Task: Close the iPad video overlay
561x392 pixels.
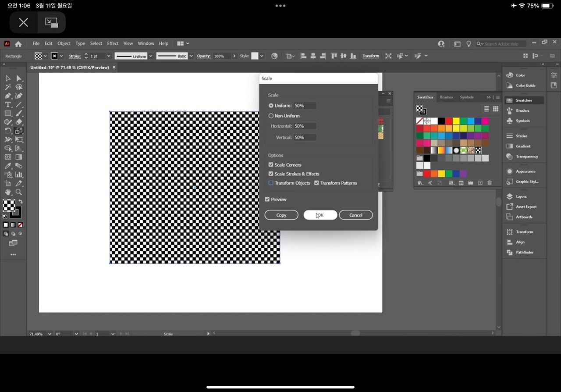Action: point(24,22)
